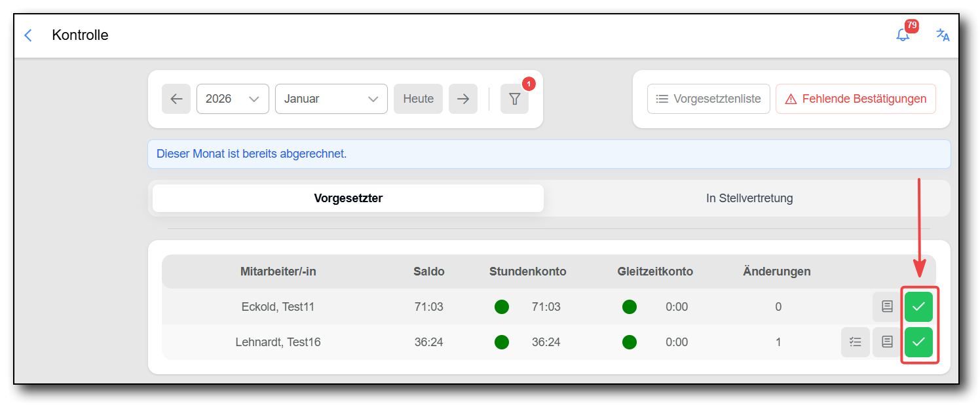Viewport: 980px width, 405px height.
Task: Click the Saldo value 36:24 for Lehnardt
Action: pyautogui.click(x=429, y=342)
